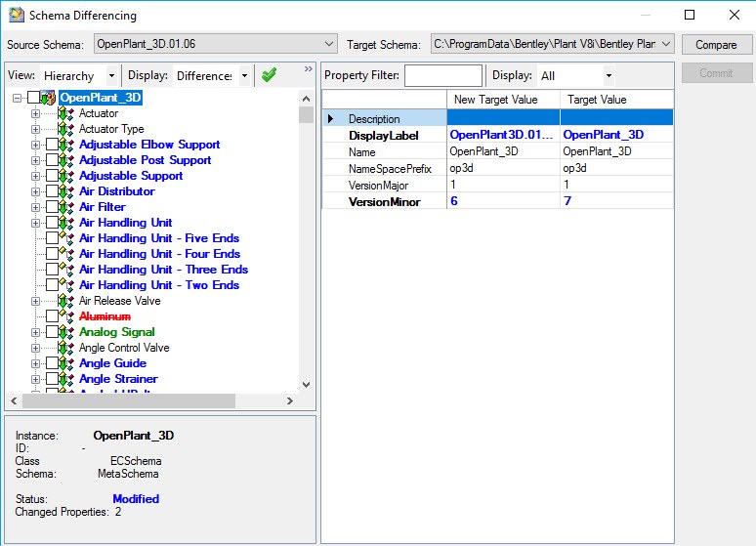756x546 pixels.
Task: Click the green checkmark accept icon
Action: pyautogui.click(x=269, y=75)
